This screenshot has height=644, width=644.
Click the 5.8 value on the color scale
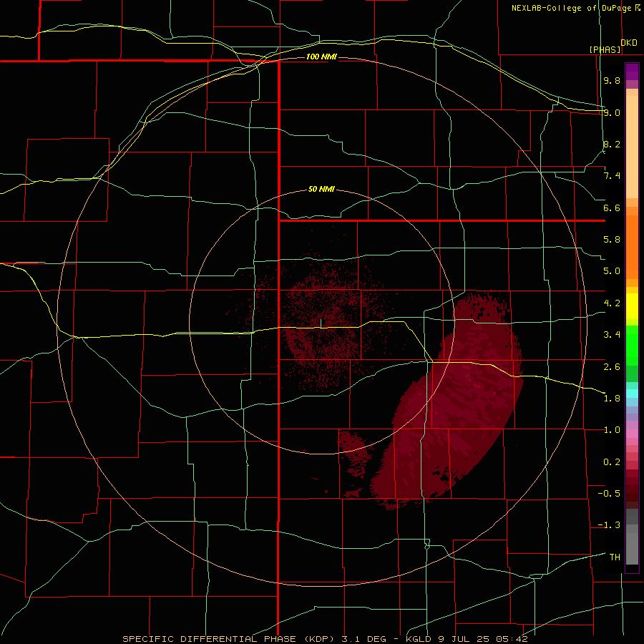[612, 240]
